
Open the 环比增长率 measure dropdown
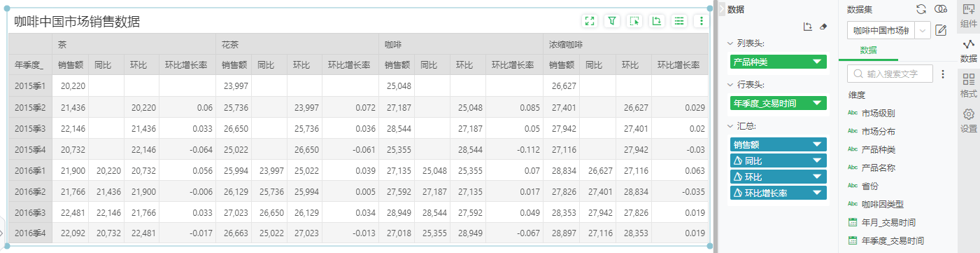[816, 193]
